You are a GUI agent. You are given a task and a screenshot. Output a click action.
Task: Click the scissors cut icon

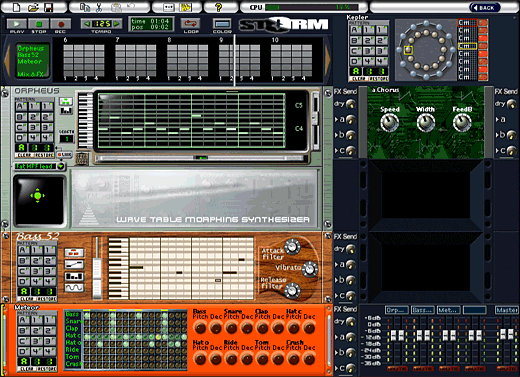click(x=99, y=7)
